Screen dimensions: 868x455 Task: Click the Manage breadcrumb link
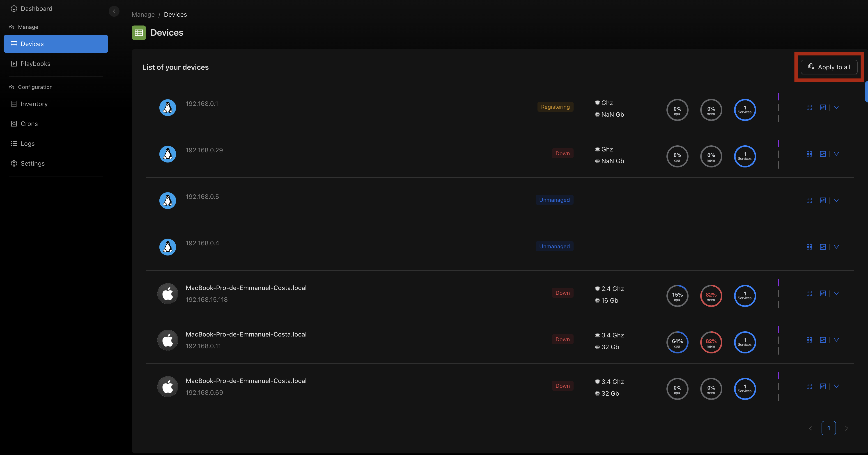143,14
